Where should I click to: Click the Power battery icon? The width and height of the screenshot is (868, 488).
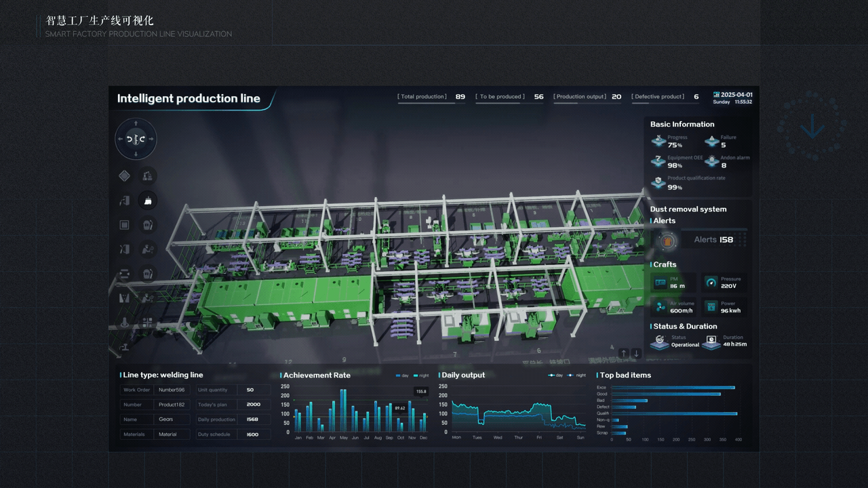click(711, 307)
